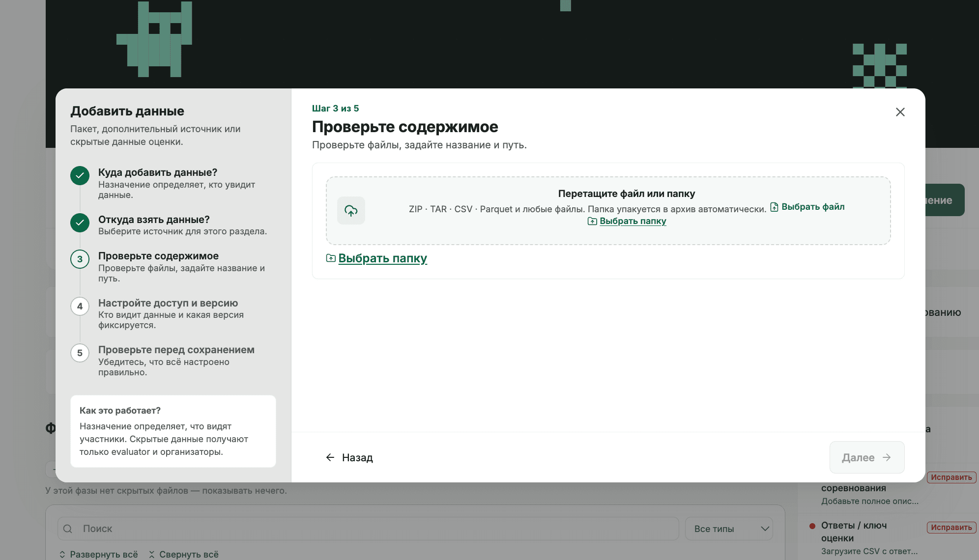The width and height of the screenshot is (979, 560).
Task: Click Как это работает? heading
Action: tap(120, 411)
